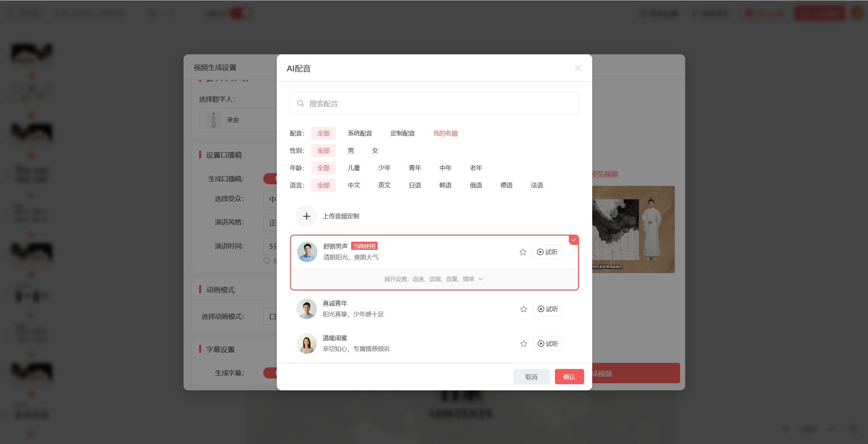Switch to 系统配音 tab

360,133
